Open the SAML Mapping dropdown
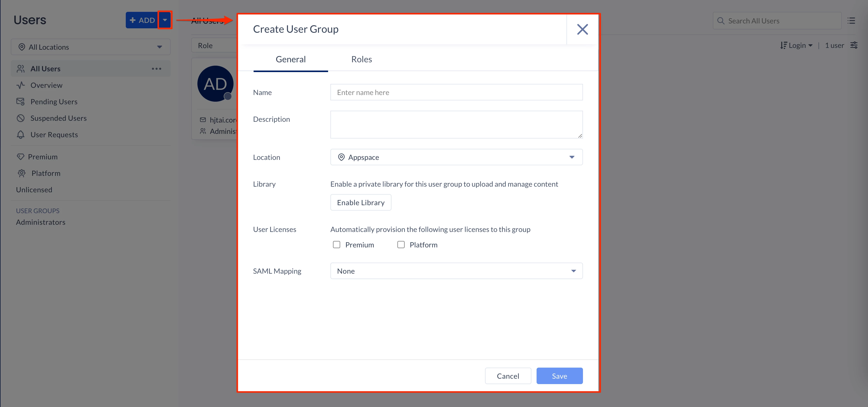868x407 pixels. (x=456, y=271)
